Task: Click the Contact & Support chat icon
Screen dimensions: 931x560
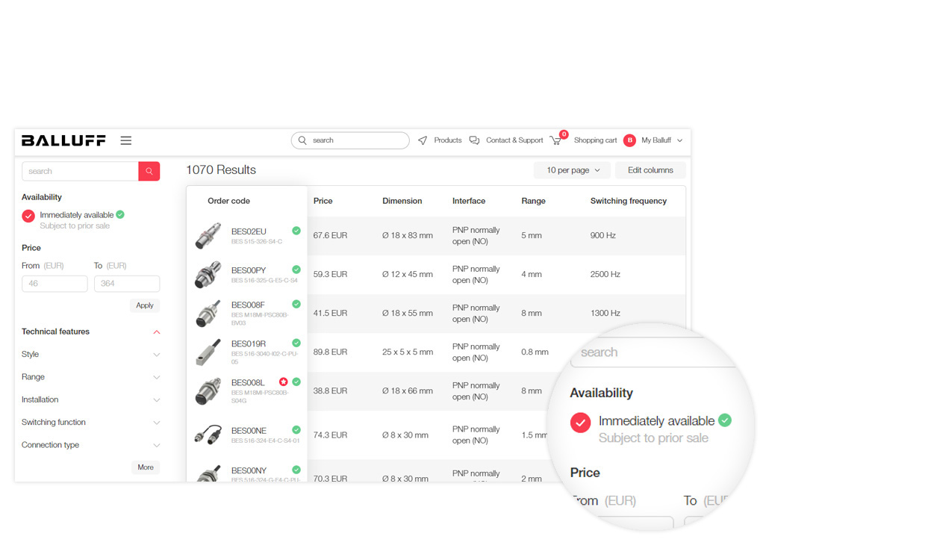Action: tap(474, 140)
